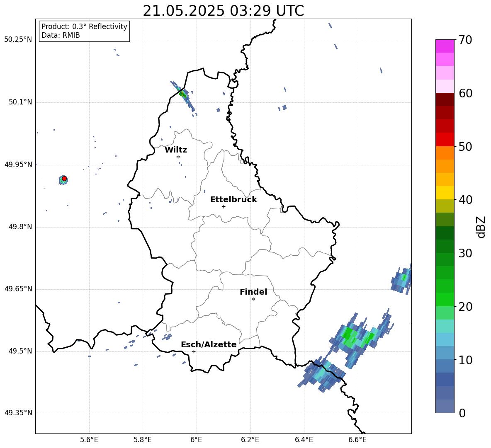The width and height of the screenshot is (491, 448).
Task: Click the title '21.05.2025 03:29 UTC'
Action: pyautogui.click(x=223, y=11)
